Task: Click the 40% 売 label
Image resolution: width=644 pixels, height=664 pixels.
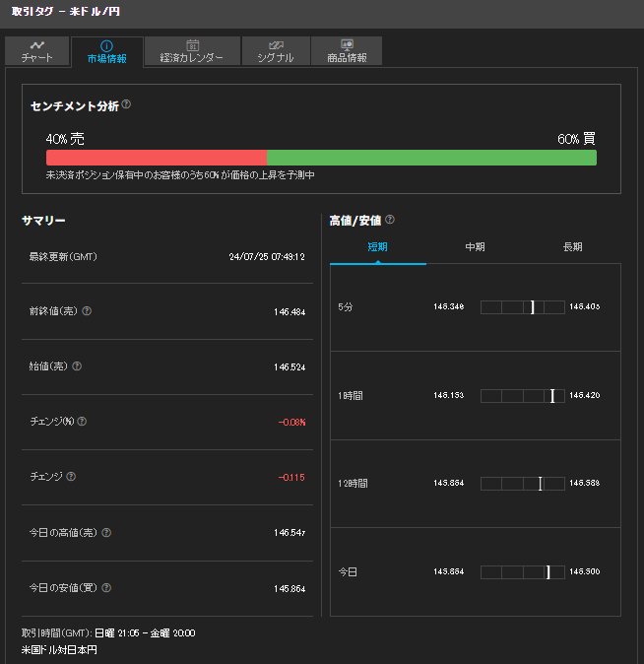Action: click(x=65, y=139)
